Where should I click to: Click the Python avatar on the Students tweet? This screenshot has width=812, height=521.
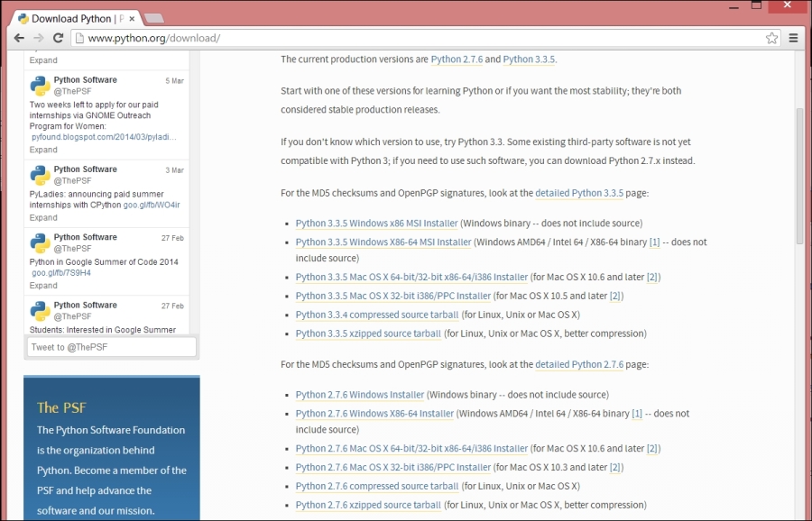[x=40, y=311]
